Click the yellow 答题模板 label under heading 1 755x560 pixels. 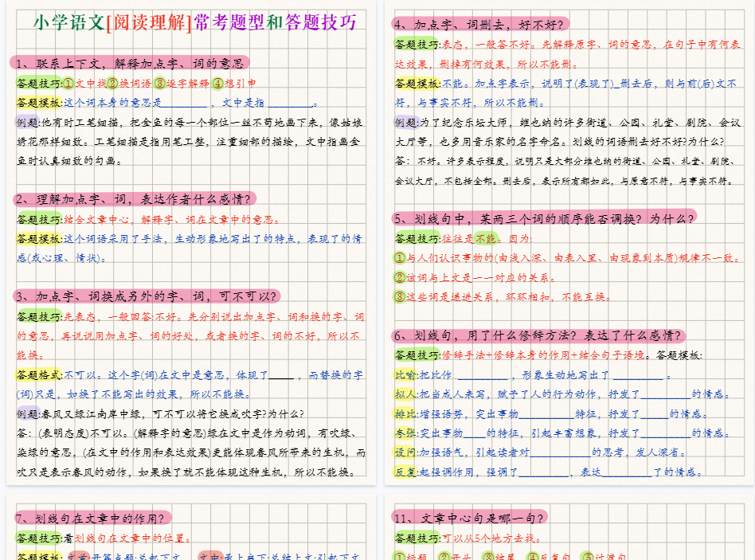[x=39, y=102]
